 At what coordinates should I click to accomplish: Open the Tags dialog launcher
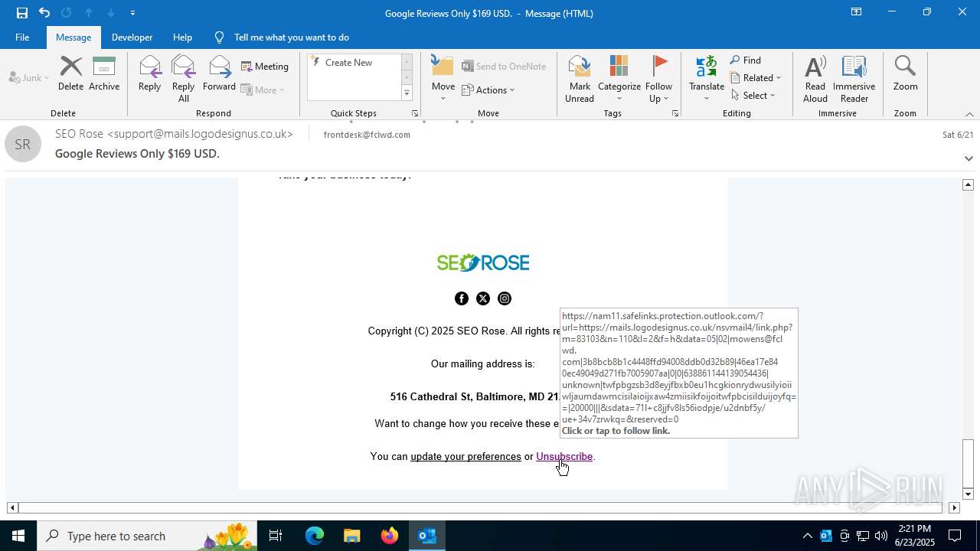(x=675, y=113)
